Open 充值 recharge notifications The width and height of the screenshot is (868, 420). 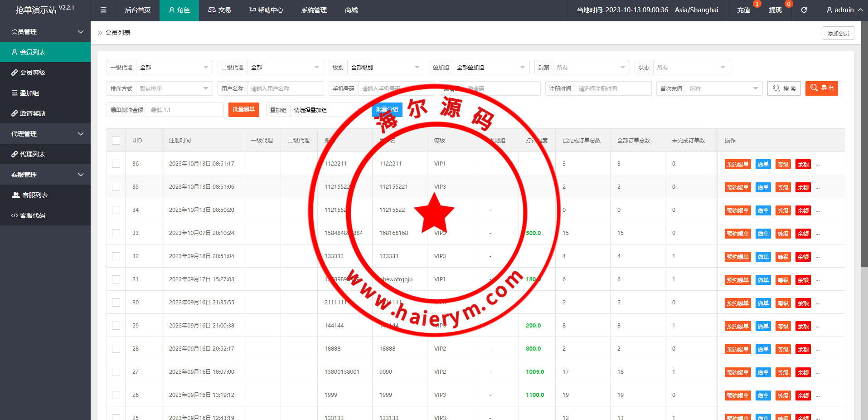pyautogui.click(x=744, y=10)
